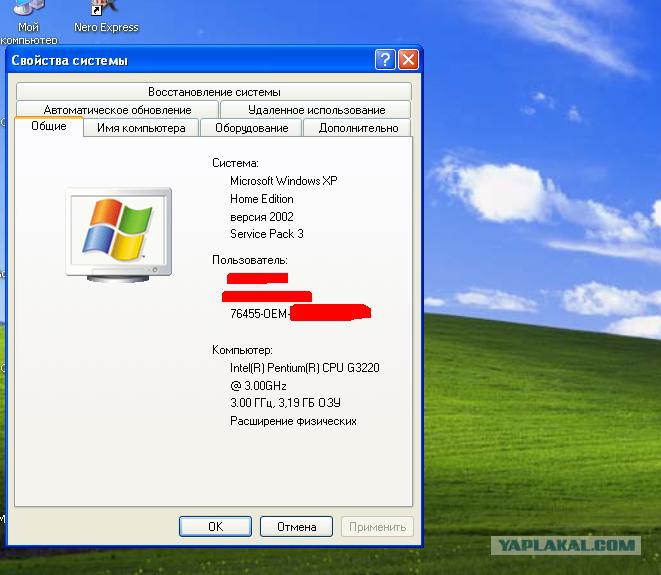Click the версия 2002 text
661x575 pixels.
click(262, 217)
